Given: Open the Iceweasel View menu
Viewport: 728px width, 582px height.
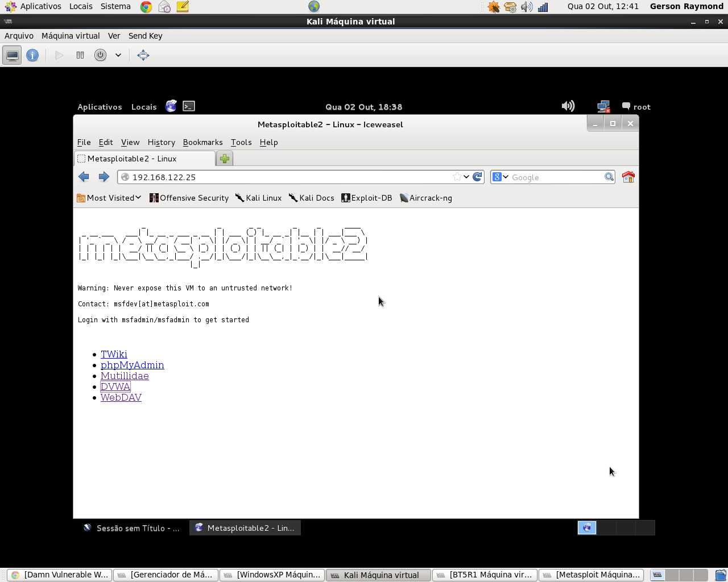Looking at the screenshot, I should click(x=130, y=142).
